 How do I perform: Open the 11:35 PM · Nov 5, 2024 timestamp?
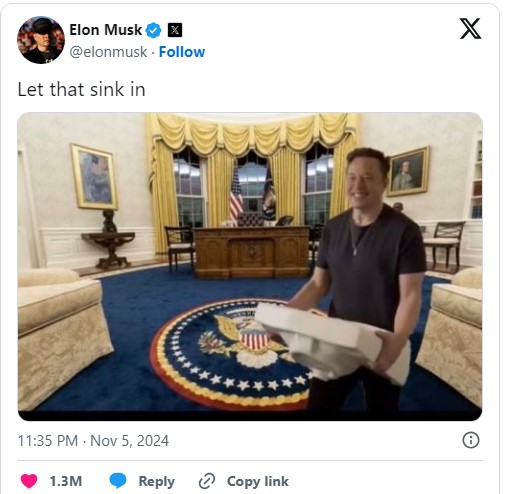(93, 441)
